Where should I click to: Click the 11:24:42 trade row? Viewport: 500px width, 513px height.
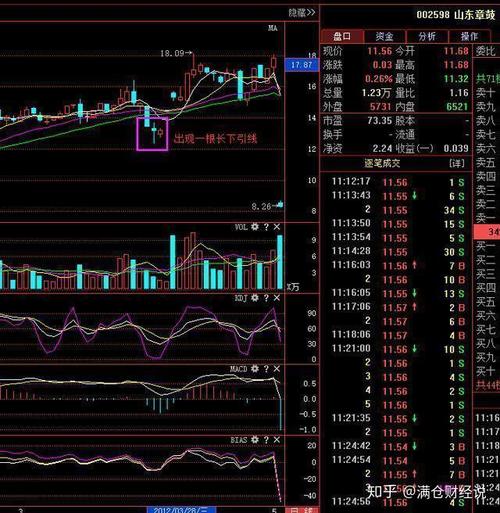397,447
